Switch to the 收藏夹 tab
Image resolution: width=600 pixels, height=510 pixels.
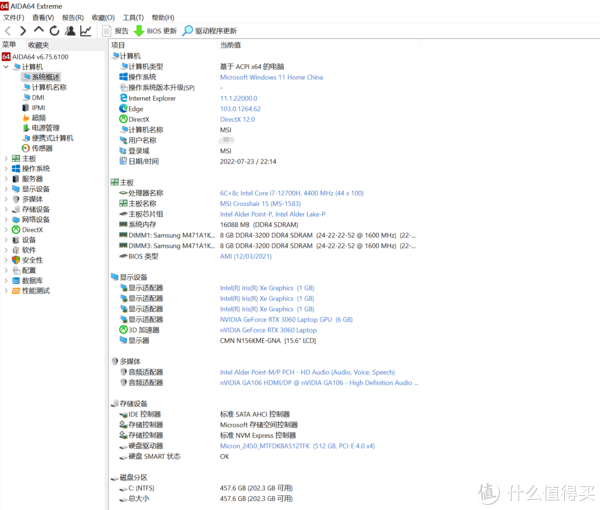pyautogui.click(x=38, y=45)
